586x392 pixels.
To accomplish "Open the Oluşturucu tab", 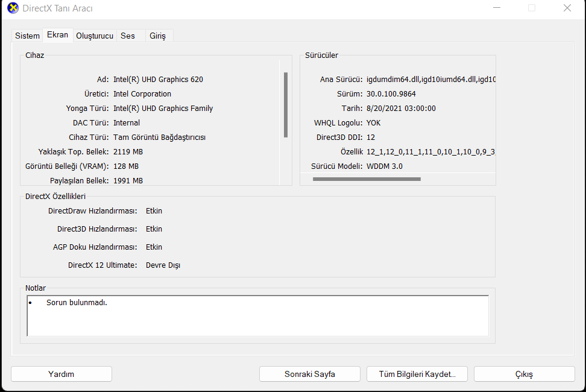I will 95,36.
